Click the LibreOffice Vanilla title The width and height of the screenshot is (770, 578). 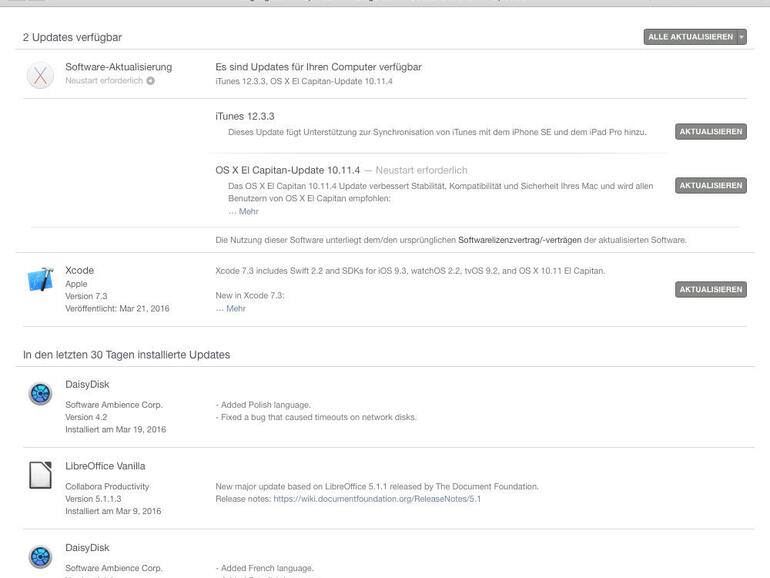[105, 466]
